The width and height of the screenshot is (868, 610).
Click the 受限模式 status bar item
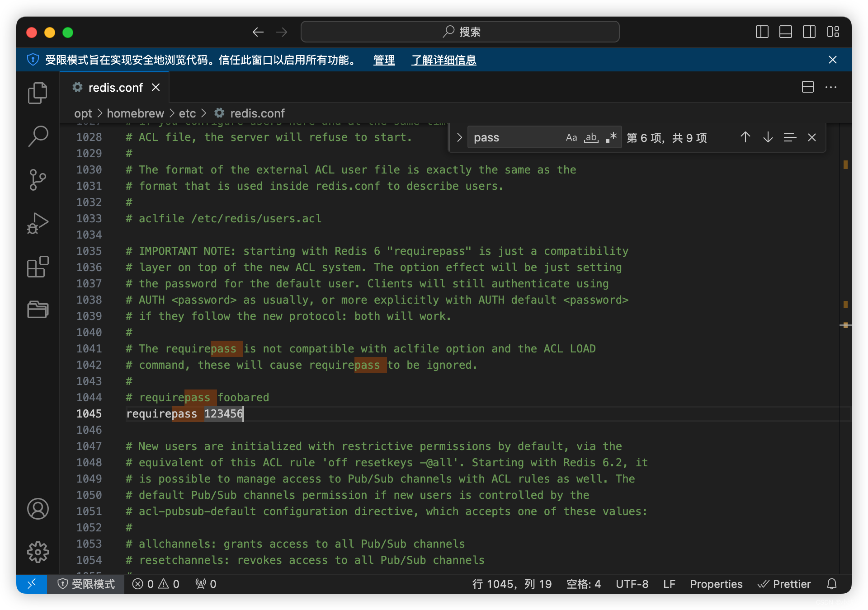click(x=86, y=584)
